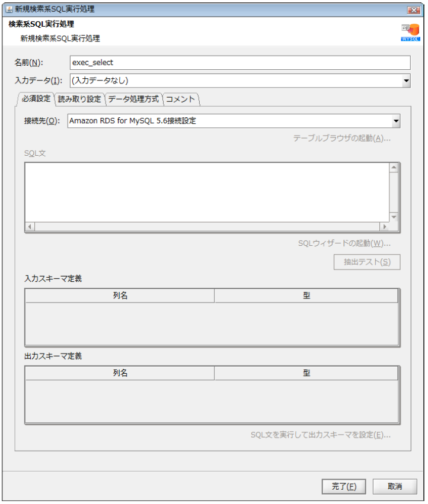Click the 完了(F) finish button
The image size is (428, 504).
pyautogui.click(x=344, y=486)
